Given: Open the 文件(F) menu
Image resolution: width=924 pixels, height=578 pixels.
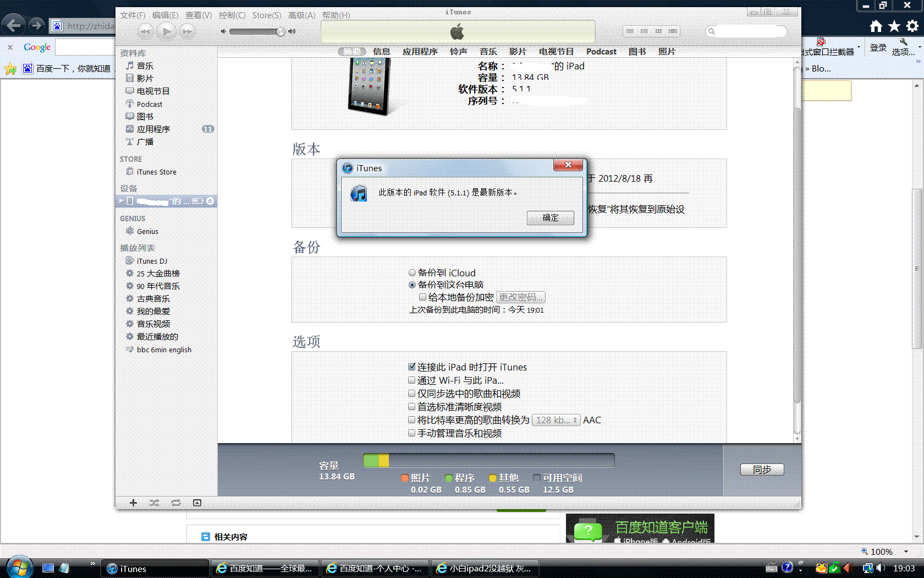Looking at the screenshot, I should point(133,15).
